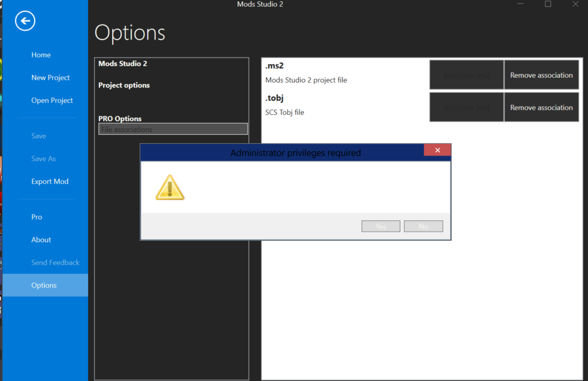This screenshot has height=381, width=588.
Task: Click Send Feedback in the sidebar
Action: 55,262
